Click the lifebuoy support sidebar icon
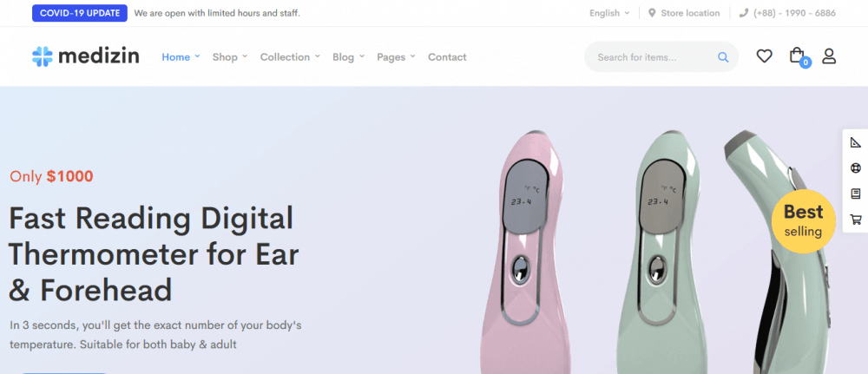Image resolution: width=868 pixels, height=374 pixels. click(x=855, y=168)
